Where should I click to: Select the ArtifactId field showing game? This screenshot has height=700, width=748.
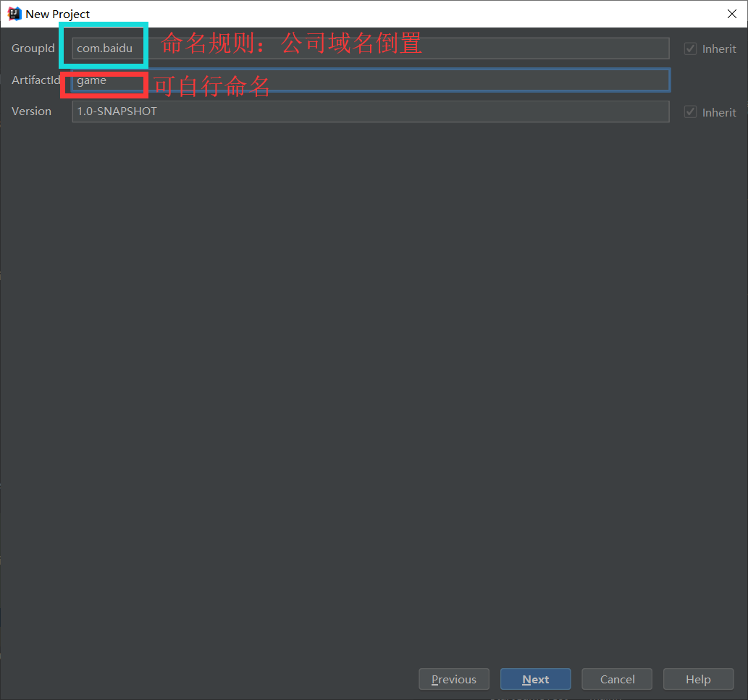[x=290, y=80]
